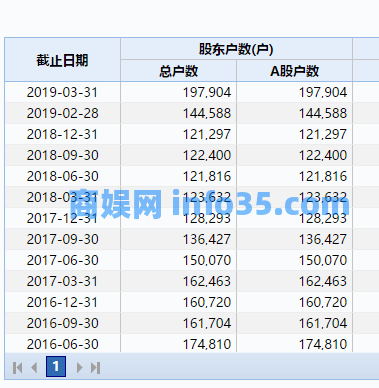Viewport: 379px width, 388px height.
Task: Click A股户数 value 161,704 for 2016-09-30
Action: 323,323
